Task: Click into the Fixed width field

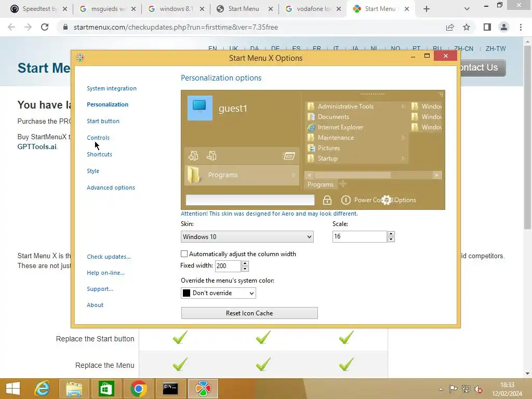Action: 228,266
